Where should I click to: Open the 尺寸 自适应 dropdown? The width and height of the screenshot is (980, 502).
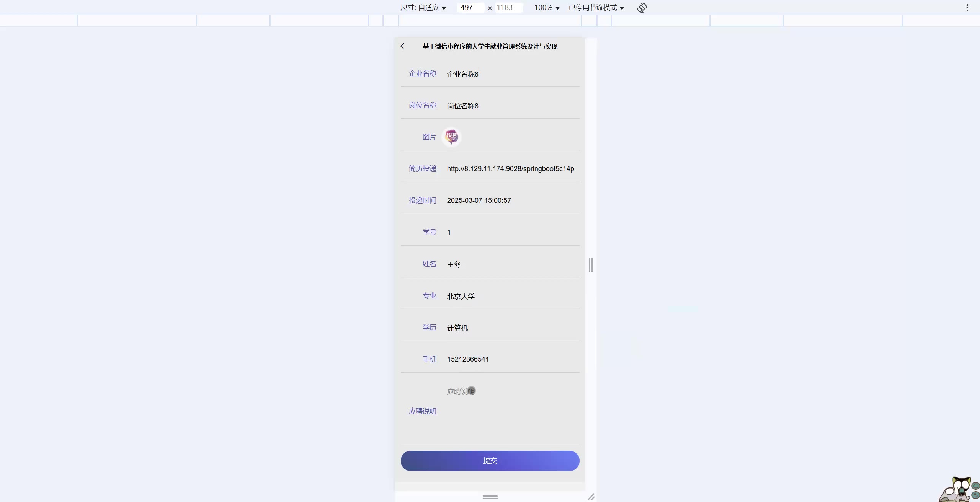[x=423, y=8]
